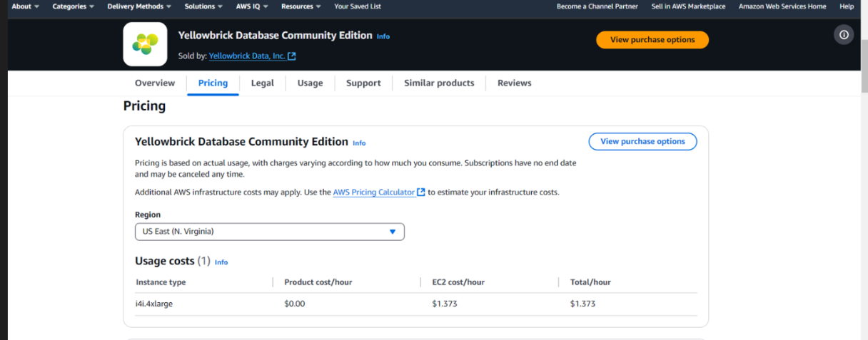Open the Yellowbrick Data, Inc. seller link

(x=247, y=56)
